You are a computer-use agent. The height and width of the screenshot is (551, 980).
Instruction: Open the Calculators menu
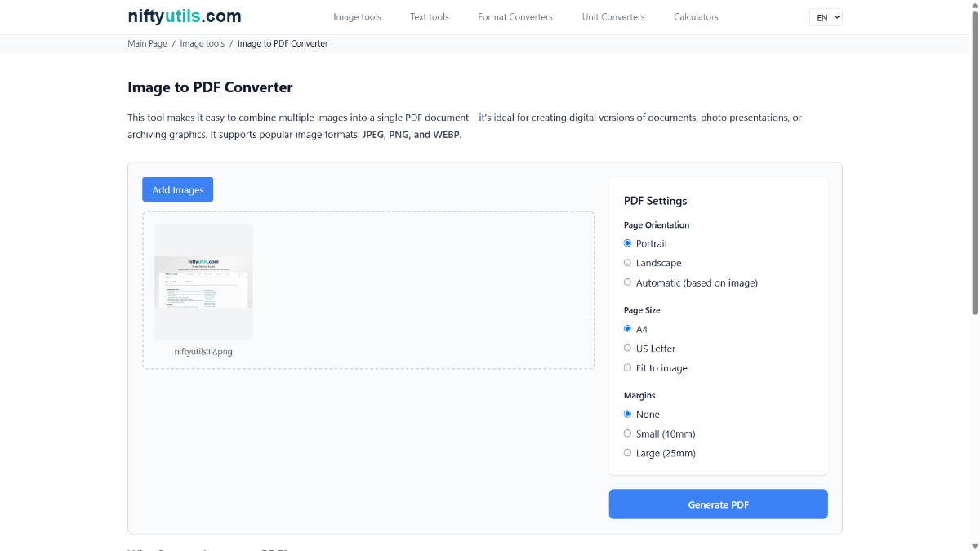pyautogui.click(x=696, y=17)
